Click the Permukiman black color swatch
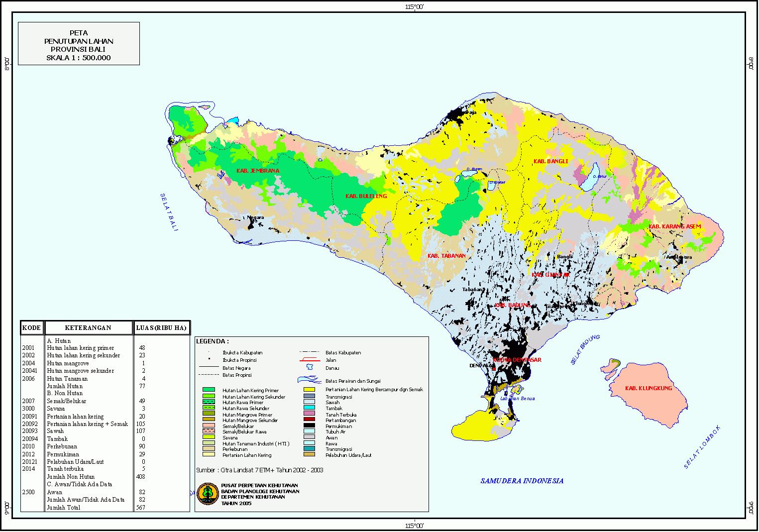The width and height of the screenshot is (759, 532). coord(309,426)
